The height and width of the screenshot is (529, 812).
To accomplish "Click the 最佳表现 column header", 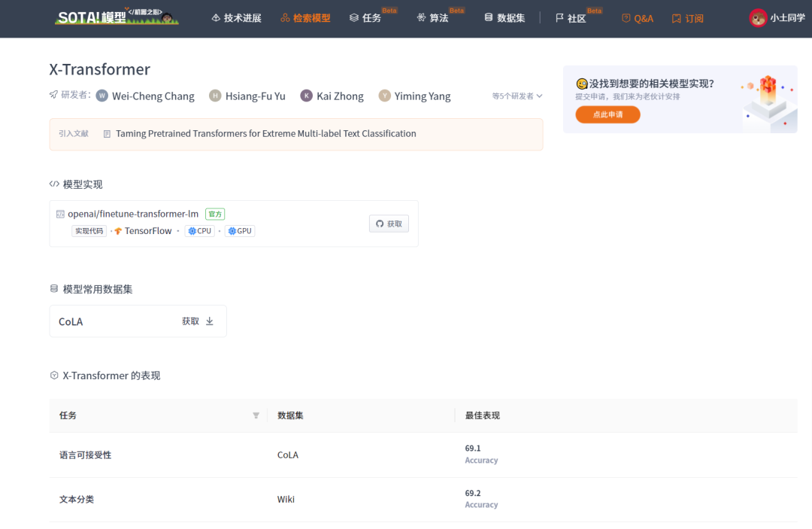I will click(482, 415).
